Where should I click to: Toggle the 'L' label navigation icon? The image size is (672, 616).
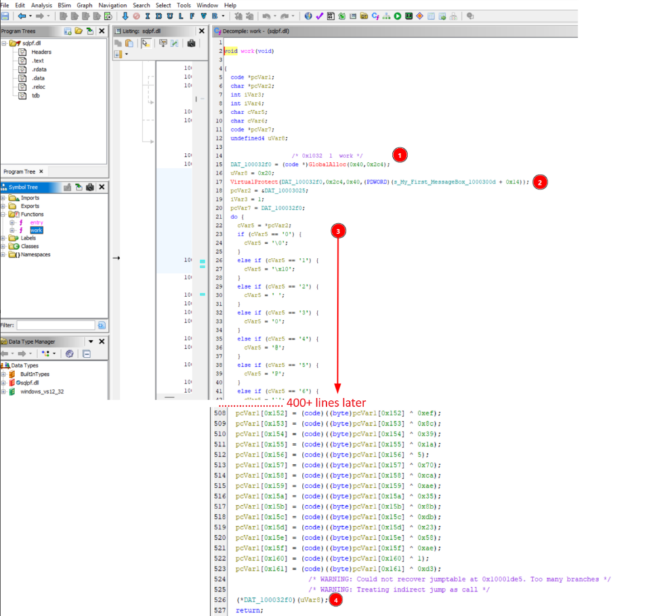point(181,16)
